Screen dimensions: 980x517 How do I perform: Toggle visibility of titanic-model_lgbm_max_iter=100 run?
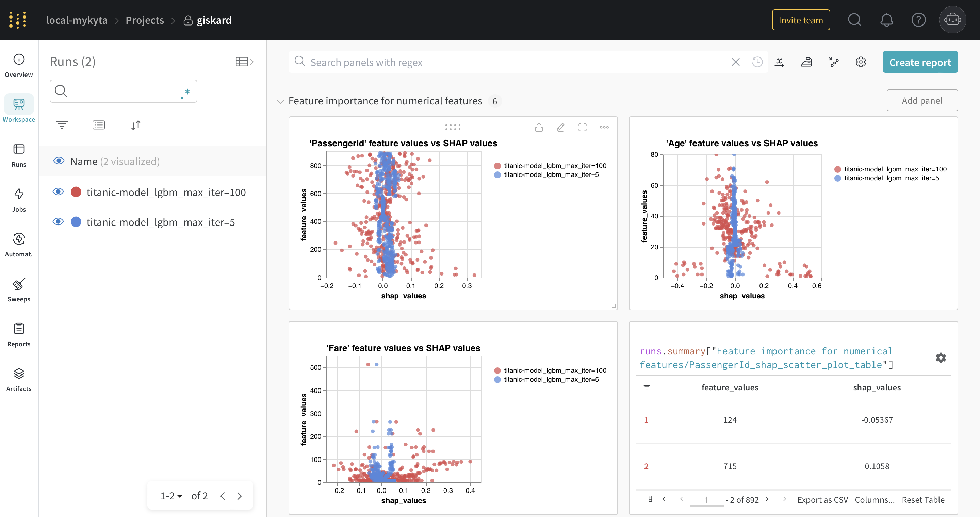pyautogui.click(x=58, y=191)
